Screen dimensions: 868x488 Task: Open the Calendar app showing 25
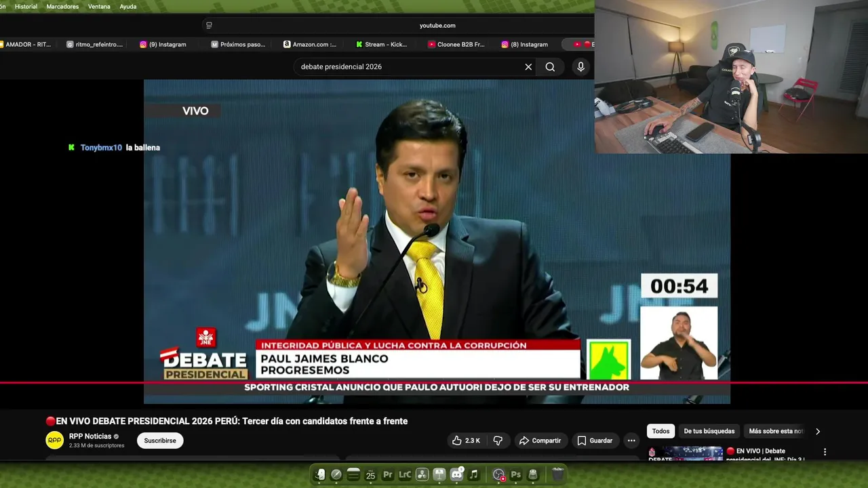(370, 474)
